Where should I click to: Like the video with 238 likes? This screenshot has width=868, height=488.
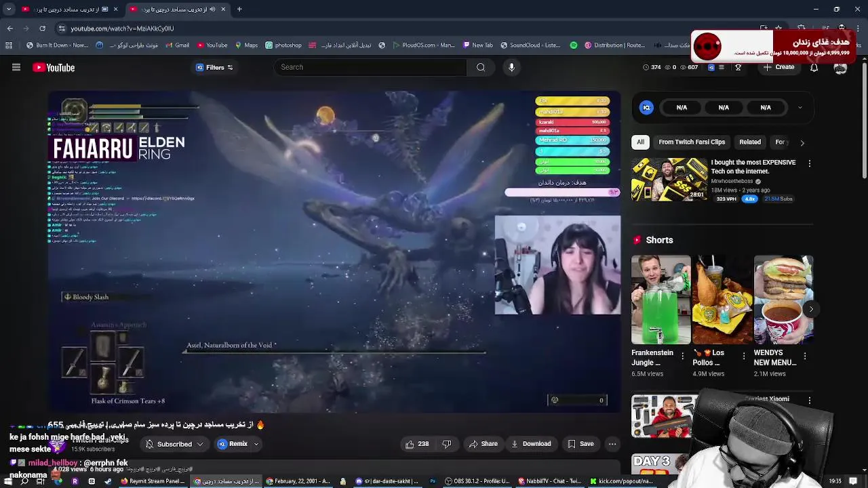tap(417, 444)
